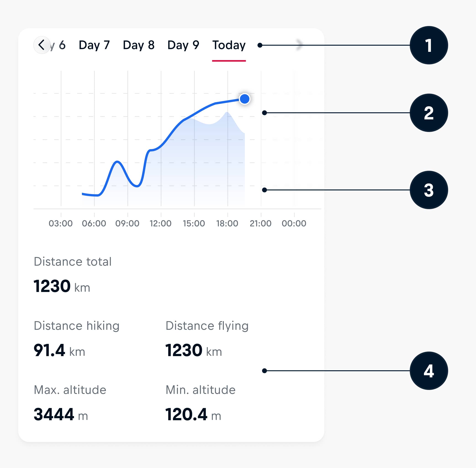Click the Max. altitude value 3444 m
The width and height of the screenshot is (476, 468).
61,414
